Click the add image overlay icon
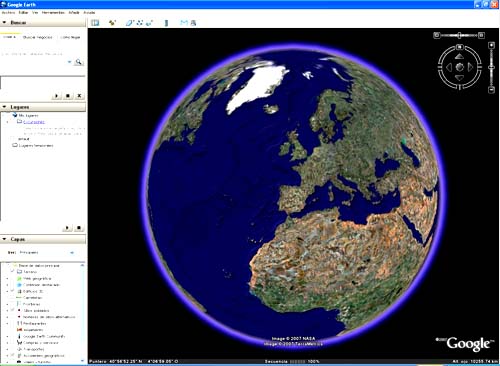This screenshot has height=366, width=500. click(150, 23)
